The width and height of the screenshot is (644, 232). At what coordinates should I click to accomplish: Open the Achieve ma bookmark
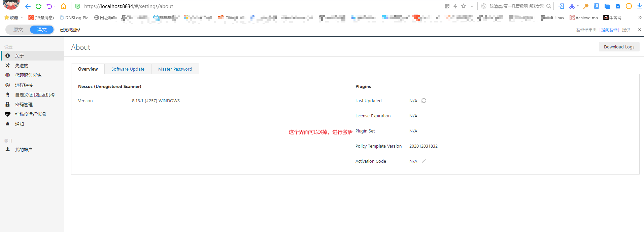pos(584,18)
